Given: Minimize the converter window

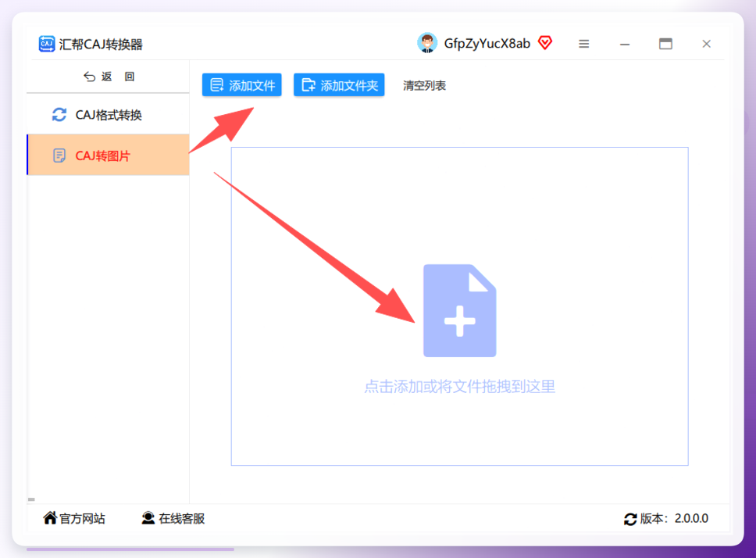Looking at the screenshot, I should click(625, 45).
